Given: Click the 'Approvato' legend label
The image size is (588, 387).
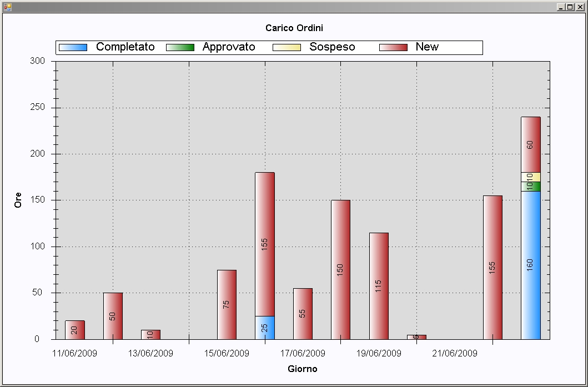Looking at the screenshot, I should (x=229, y=47).
